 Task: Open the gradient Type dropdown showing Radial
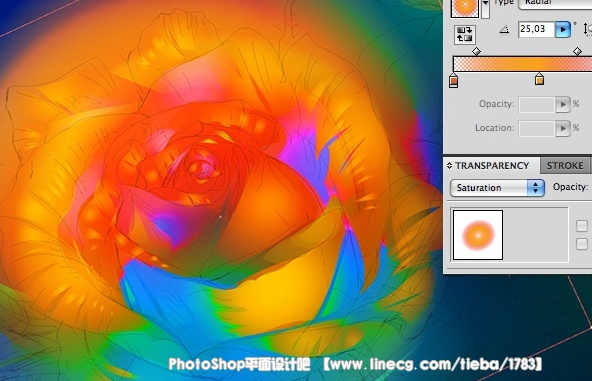(555, 3)
